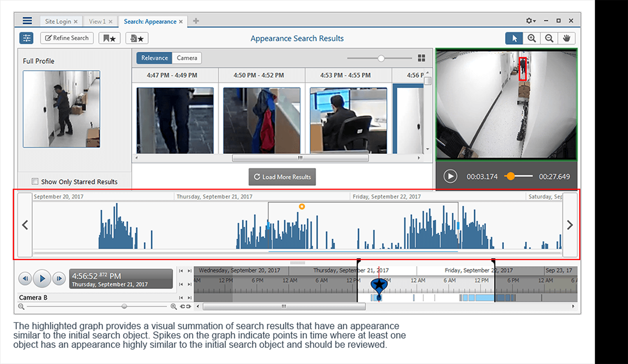Viewport: 628px width, 364px height.
Task: Maximize the application window
Action: [558, 21]
